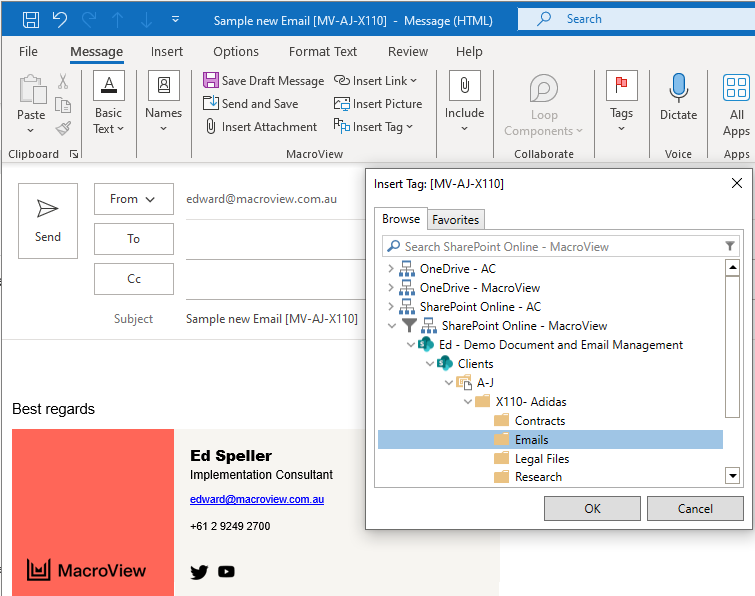Click the Paste clipboard icon

point(32,90)
